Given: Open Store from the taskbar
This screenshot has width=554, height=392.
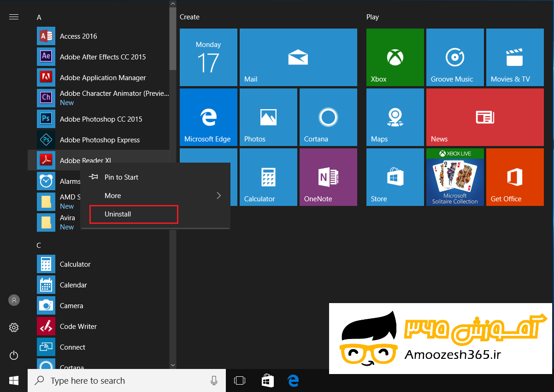Looking at the screenshot, I should tap(267, 380).
